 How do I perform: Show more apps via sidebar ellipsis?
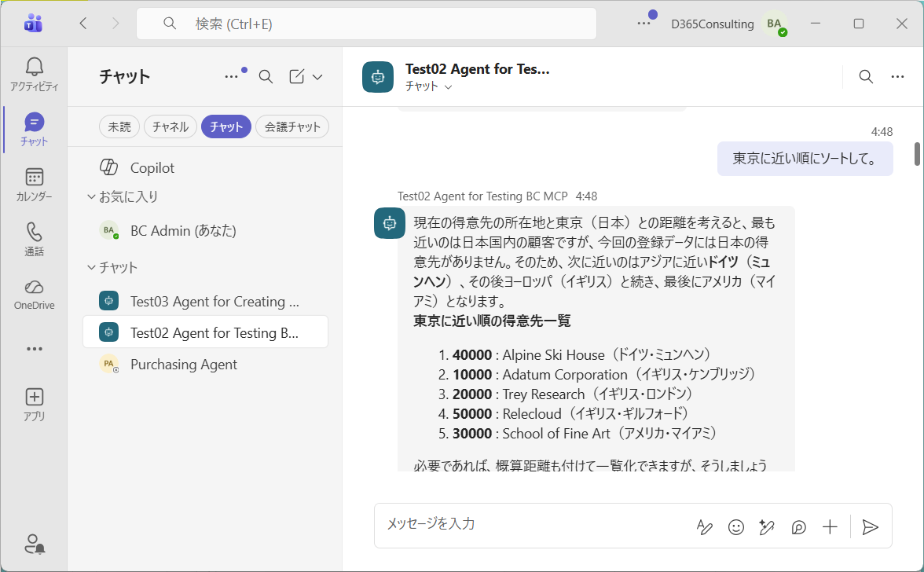point(35,349)
